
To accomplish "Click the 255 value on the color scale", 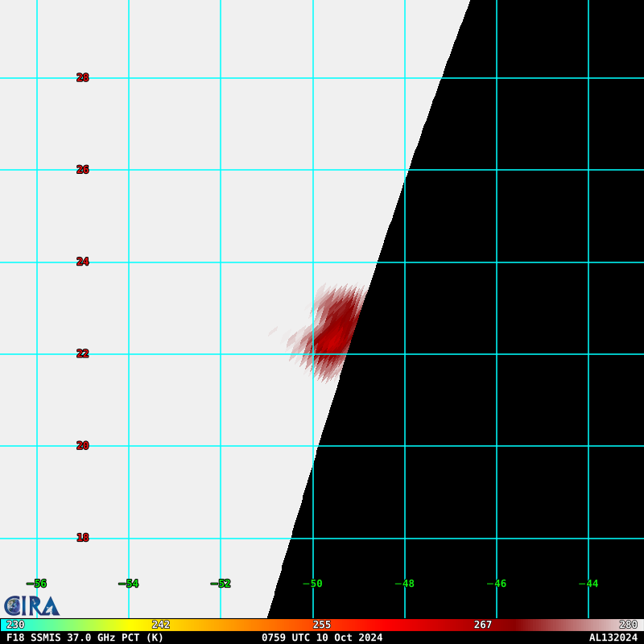I will click(x=322, y=625).
